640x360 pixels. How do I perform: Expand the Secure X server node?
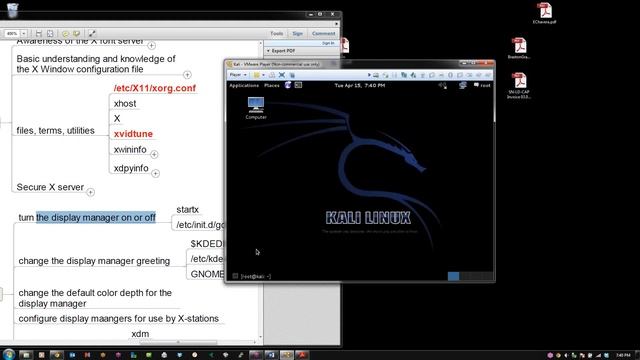pos(91,192)
